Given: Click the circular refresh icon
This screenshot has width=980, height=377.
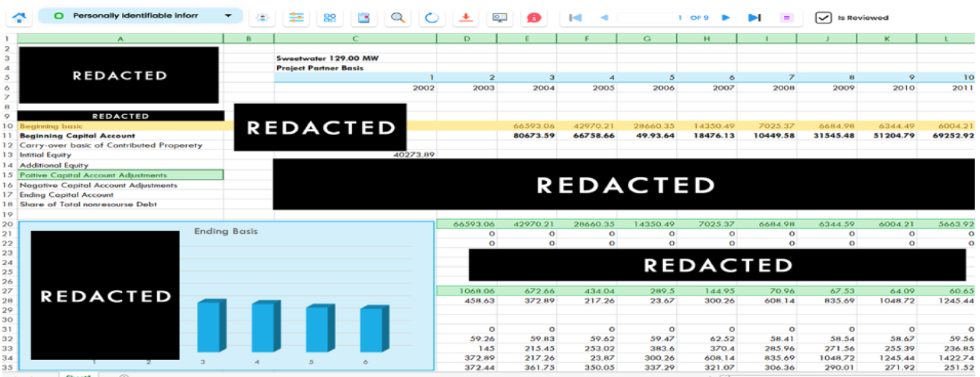Looking at the screenshot, I should pos(431,17).
